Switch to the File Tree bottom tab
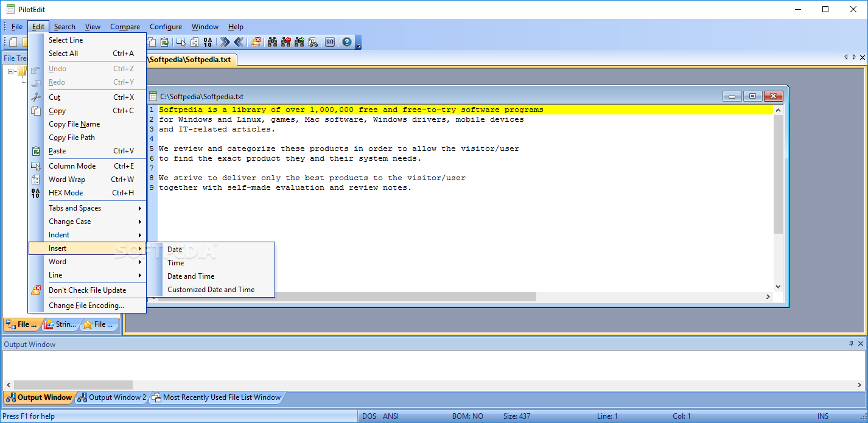This screenshot has height=423, width=868. 23,324
